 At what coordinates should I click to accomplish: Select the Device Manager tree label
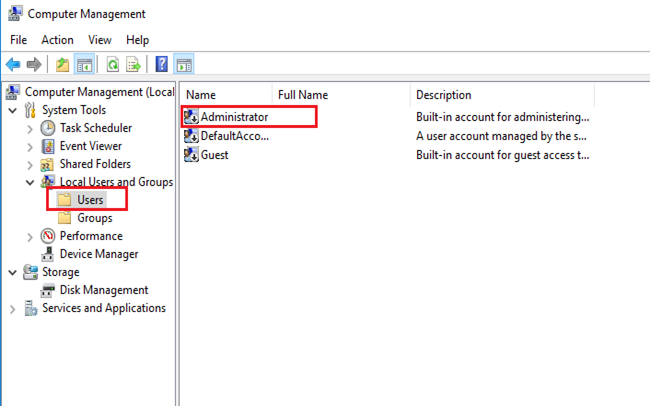click(x=99, y=254)
